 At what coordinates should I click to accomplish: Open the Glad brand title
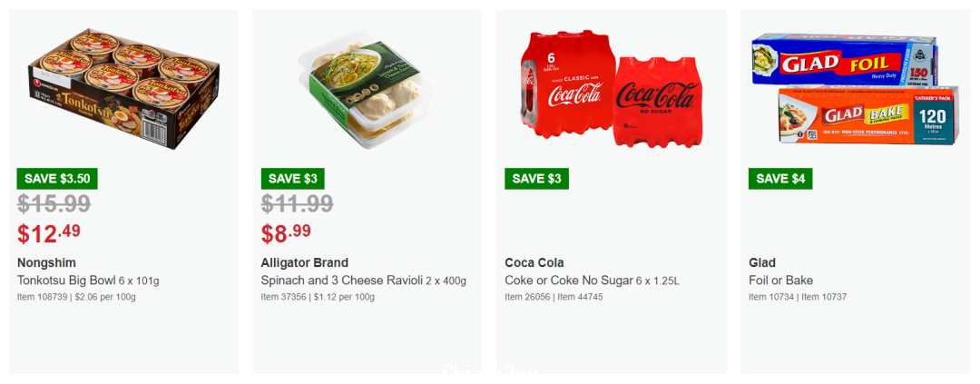pos(761,262)
